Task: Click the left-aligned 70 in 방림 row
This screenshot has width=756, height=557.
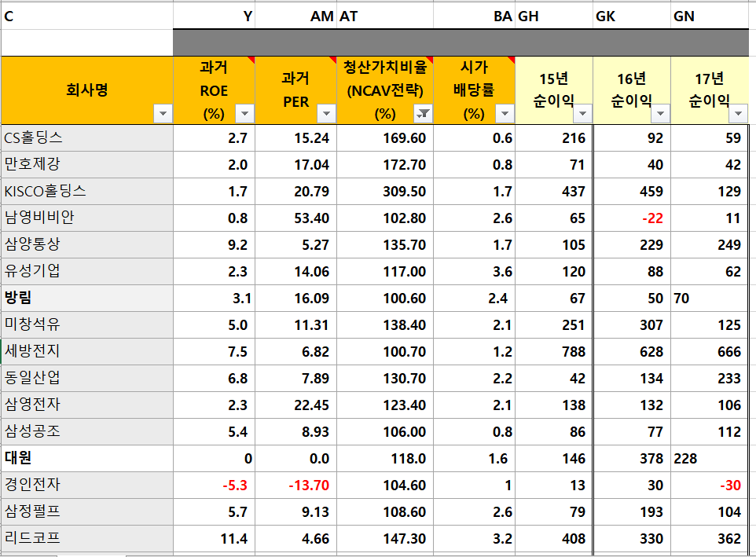Action: click(681, 299)
